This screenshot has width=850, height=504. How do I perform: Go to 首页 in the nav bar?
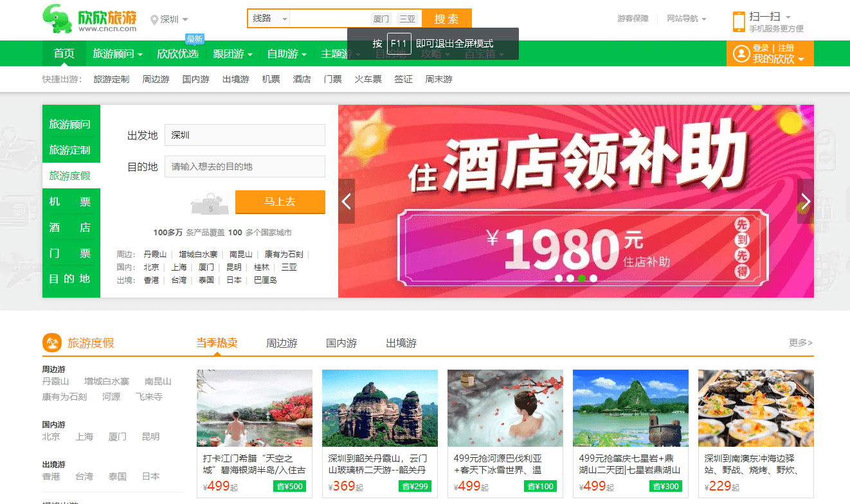tap(64, 53)
